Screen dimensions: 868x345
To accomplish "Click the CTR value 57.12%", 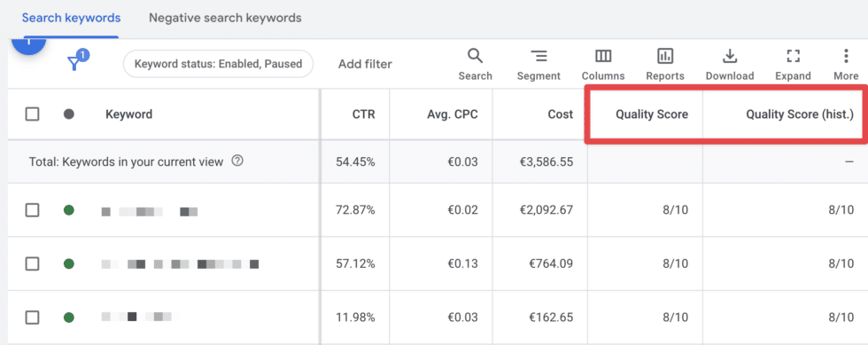I will (355, 263).
